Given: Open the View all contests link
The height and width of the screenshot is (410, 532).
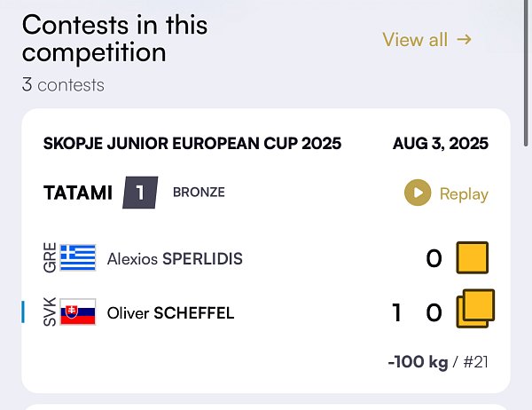Looking at the screenshot, I should pos(427,40).
